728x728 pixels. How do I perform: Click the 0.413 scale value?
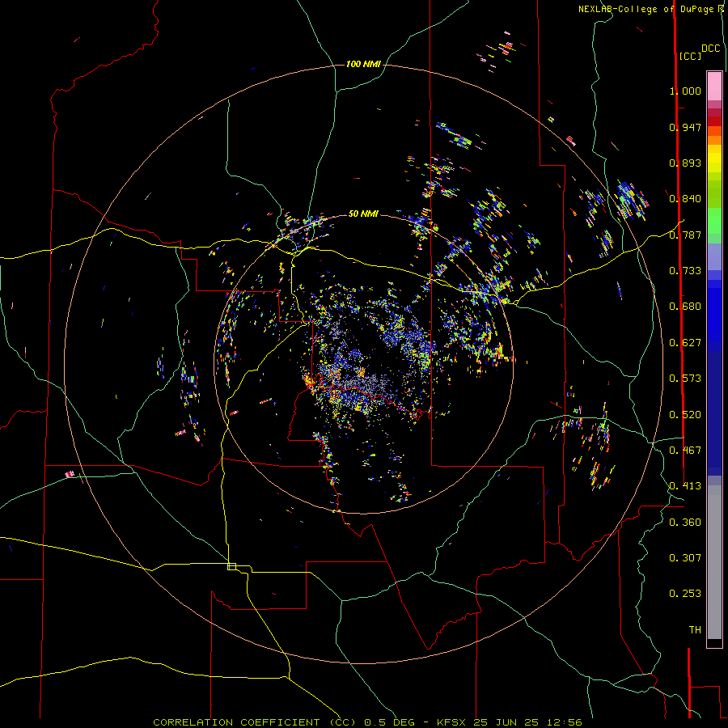coord(685,486)
